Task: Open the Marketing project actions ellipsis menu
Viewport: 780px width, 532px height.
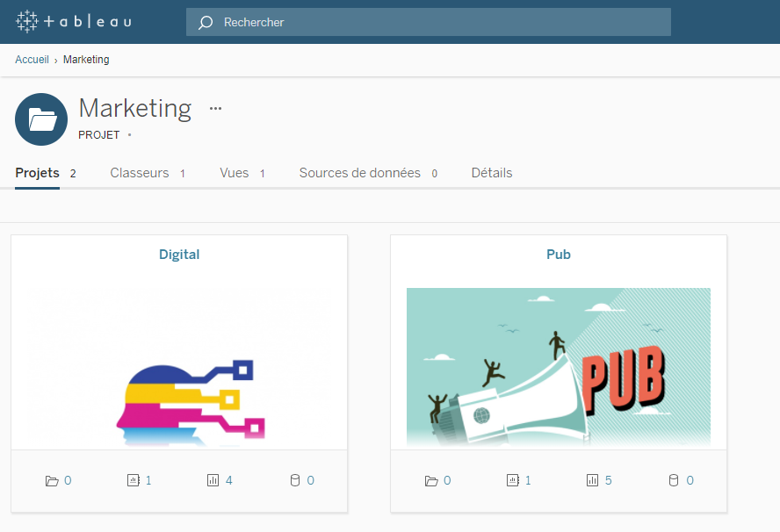Action: click(x=215, y=109)
